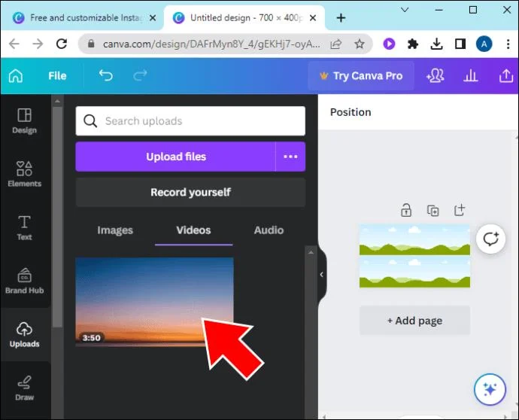Close the Untitled design tab
519x420 pixels.
[x=313, y=18]
